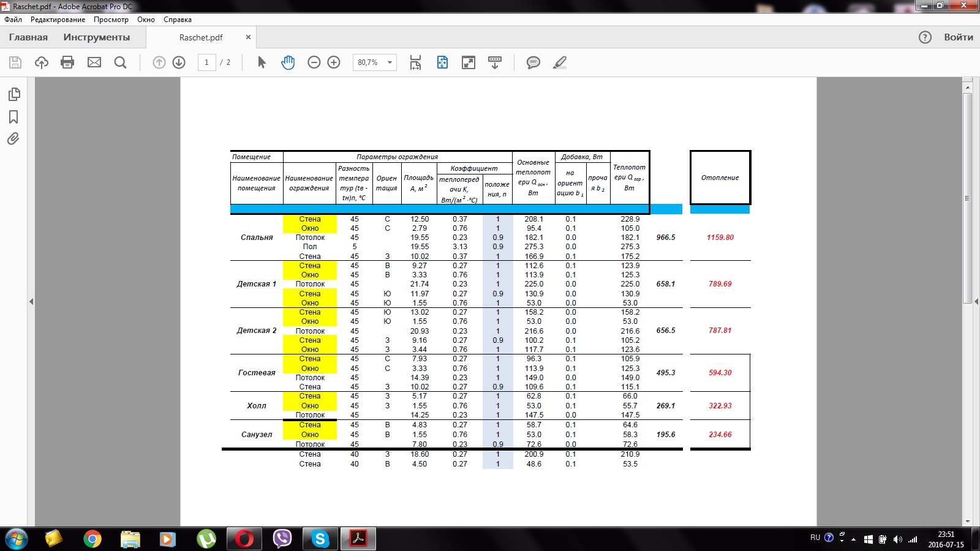Switch to the Главная tab
The image size is (980, 551).
28,37
